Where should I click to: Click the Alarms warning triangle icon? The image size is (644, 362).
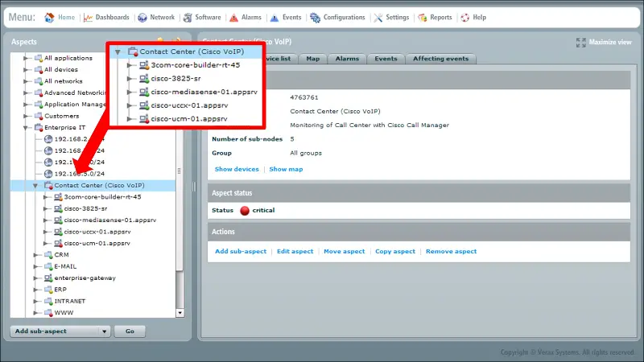tap(233, 18)
